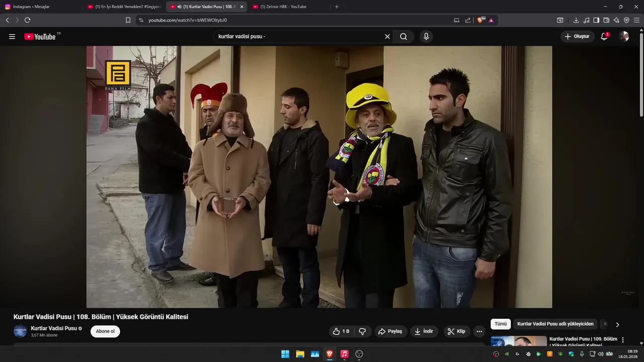
Task: Click the browser back arrow
Action: 7,20
